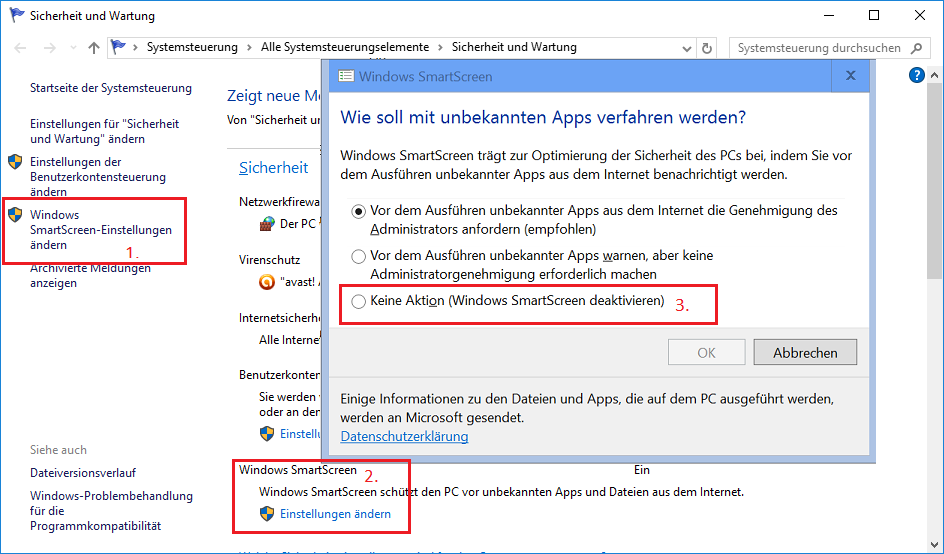Click Abbrechen to cancel the SmartScreen dialog
Viewport: 944px width, 554px height.
click(x=805, y=352)
